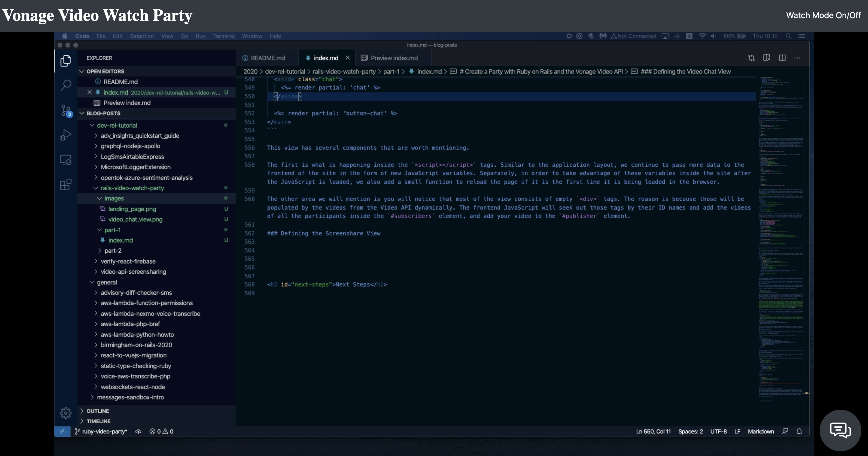This screenshot has height=456, width=868.
Task: Click the rails-video-watch-party breadcrumb
Action: click(344, 71)
